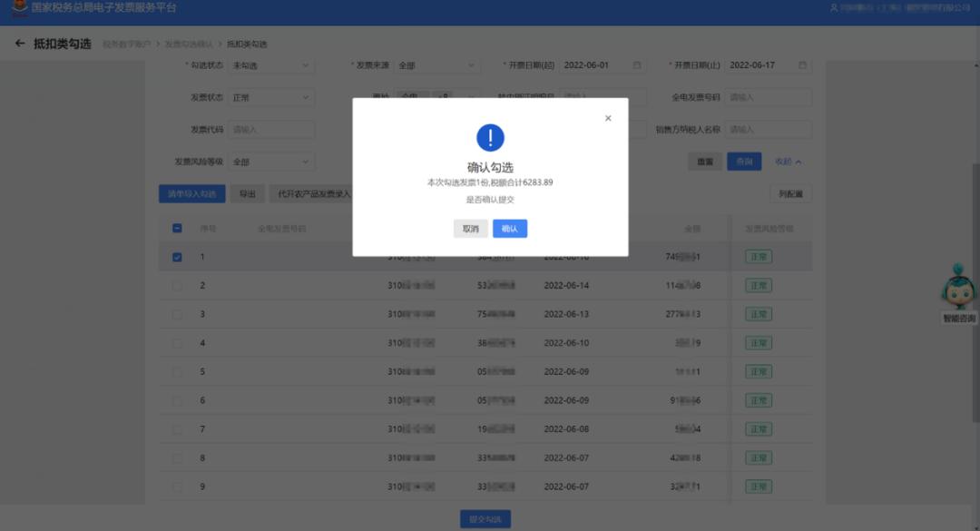This screenshot has width=980, height=531.
Task: Tick the checkbox for row 2
Action: [x=177, y=286]
